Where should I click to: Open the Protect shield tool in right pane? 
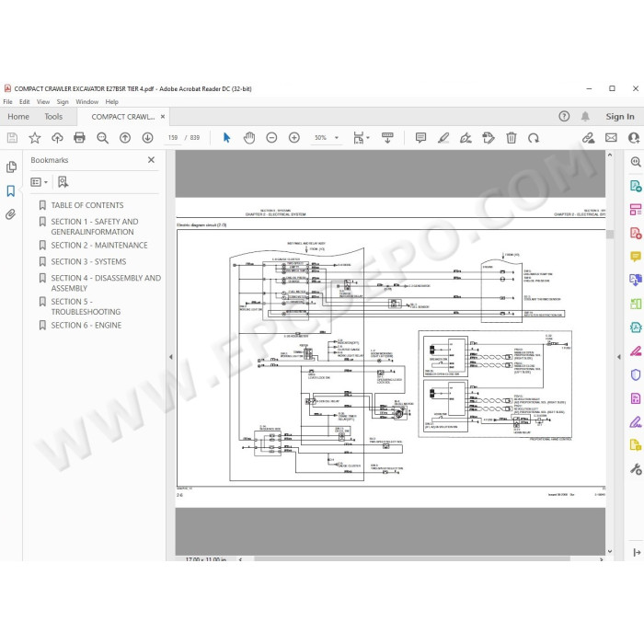coord(636,375)
